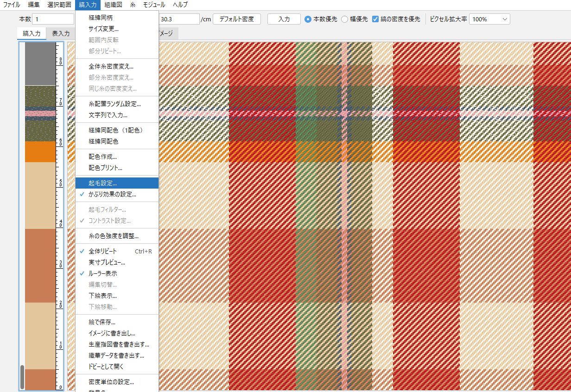Image resolution: width=571 pixels, height=392 pixels.
Task: Open the ピクセル拡大率 100% dropdown
Action: coord(489,19)
